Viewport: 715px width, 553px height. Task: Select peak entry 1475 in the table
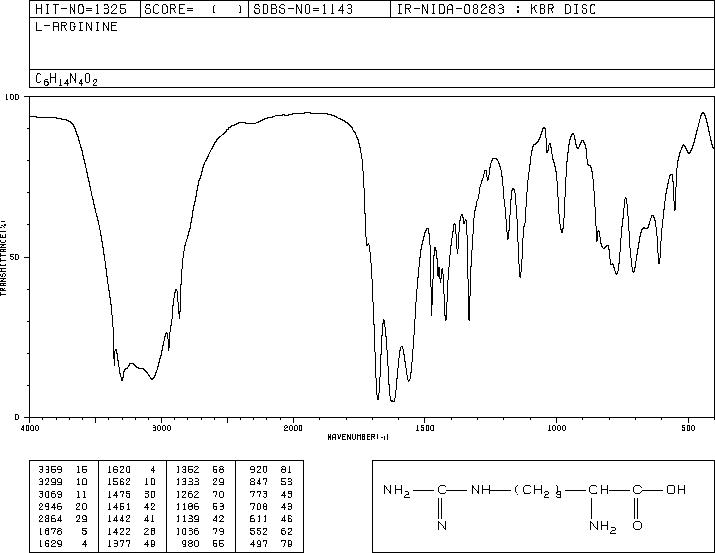132,494
